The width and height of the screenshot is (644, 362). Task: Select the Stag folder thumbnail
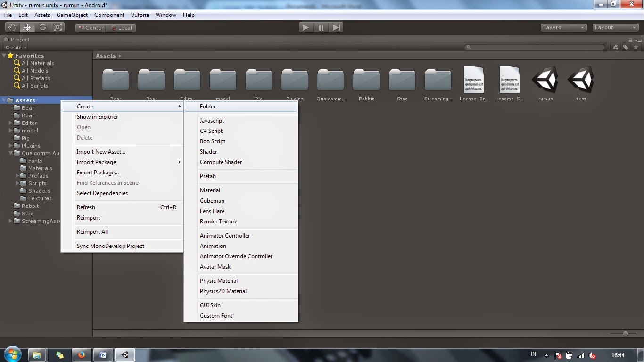(x=402, y=79)
